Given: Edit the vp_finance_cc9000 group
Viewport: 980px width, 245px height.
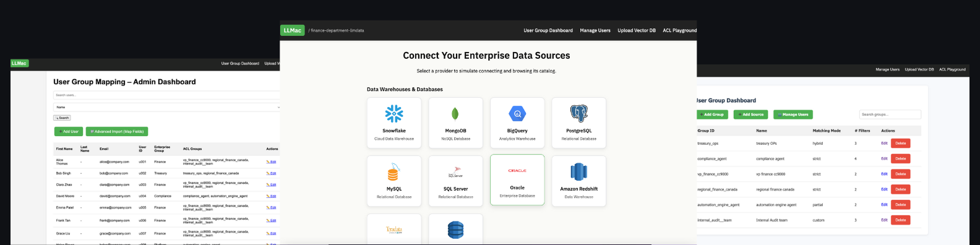Looking at the screenshot, I should (x=884, y=174).
